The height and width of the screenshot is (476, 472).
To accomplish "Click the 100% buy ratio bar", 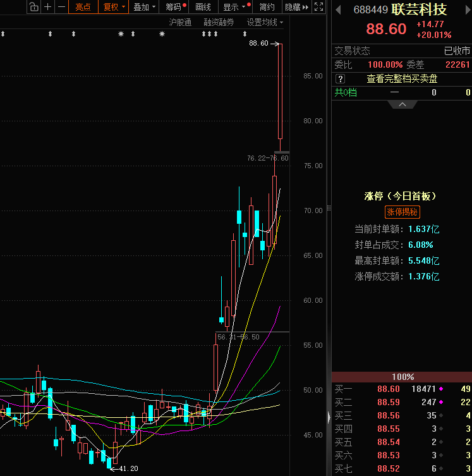I will [x=402, y=377].
